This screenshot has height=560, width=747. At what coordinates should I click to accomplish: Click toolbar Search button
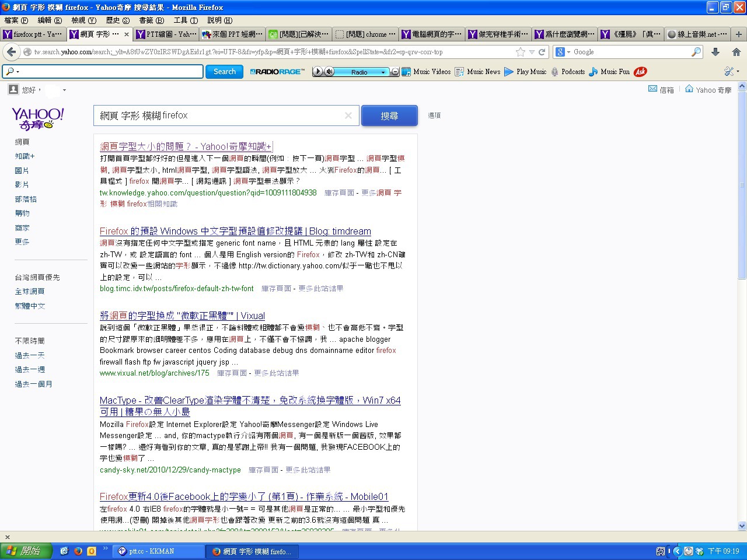click(225, 72)
